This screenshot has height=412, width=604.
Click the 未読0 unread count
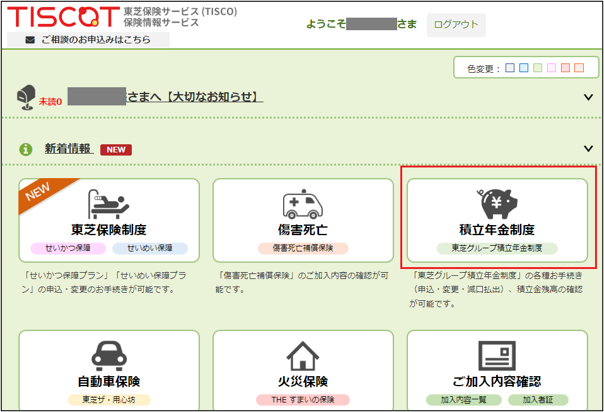50,102
